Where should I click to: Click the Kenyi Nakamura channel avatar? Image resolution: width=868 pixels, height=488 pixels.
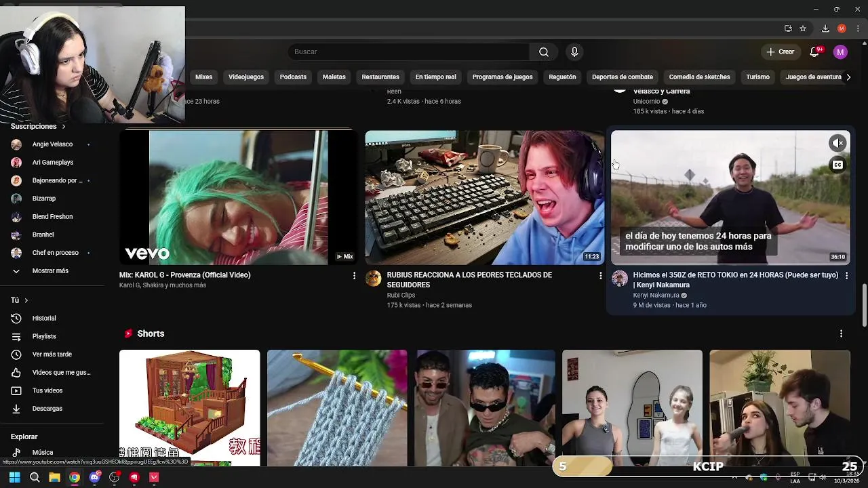click(x=620, y=279)
